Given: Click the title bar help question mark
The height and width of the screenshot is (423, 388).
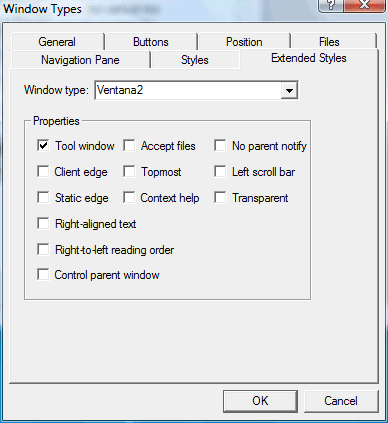Looking at the screenshot, I should point(331,5).
